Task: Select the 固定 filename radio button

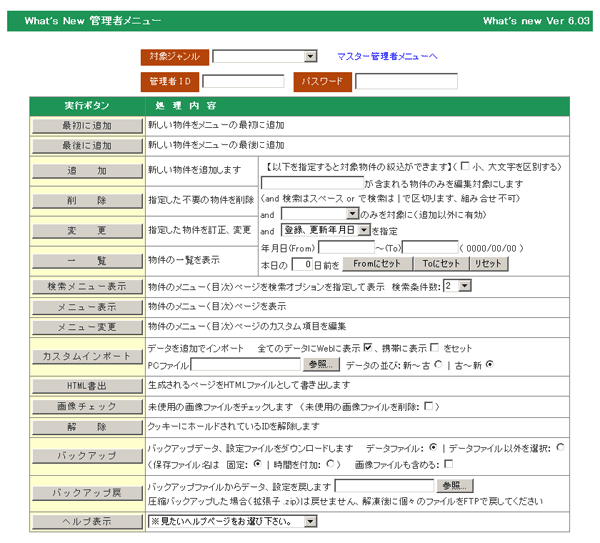Action: pos(258,464)
